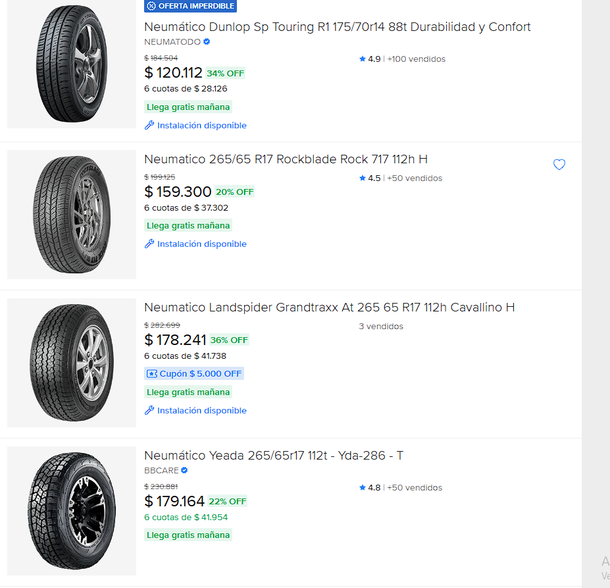
Task: Click the wrench icon under Landspider listing
Action: [x=150, y=411]
